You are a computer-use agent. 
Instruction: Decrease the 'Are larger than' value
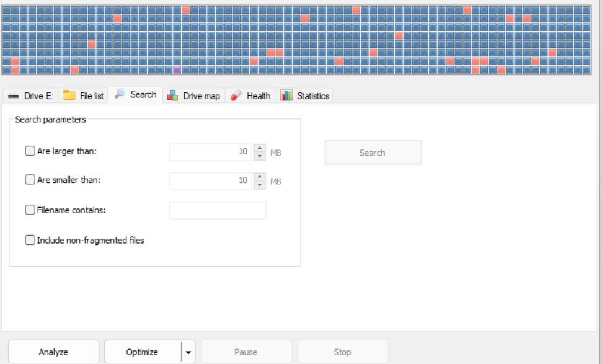[260, 156]
